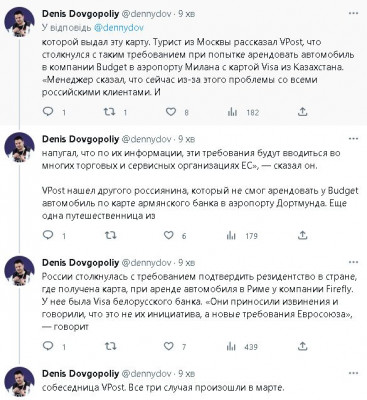Like the first tweet with 8 likes
This screenshot has width=367, height=400.
171,112
